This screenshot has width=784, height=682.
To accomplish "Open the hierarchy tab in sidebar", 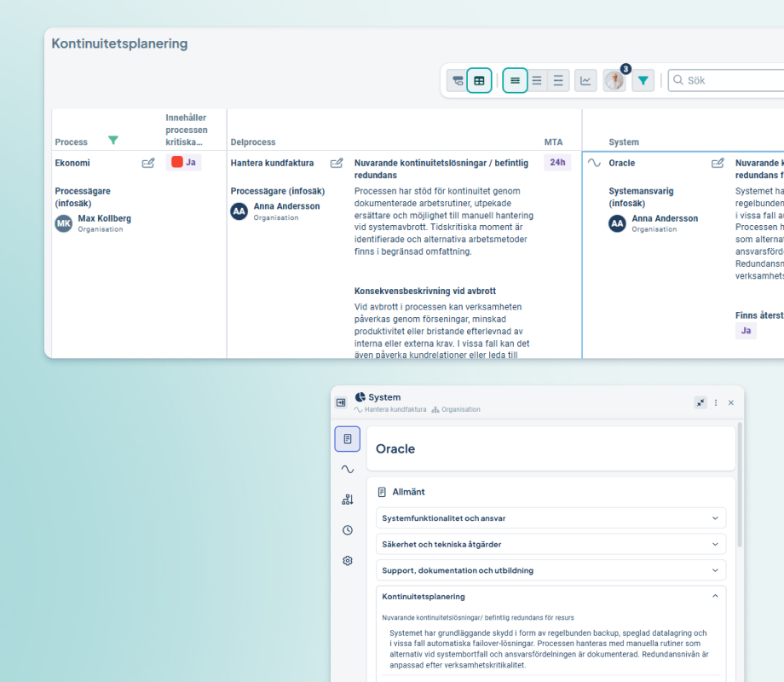I will point(348,500).
